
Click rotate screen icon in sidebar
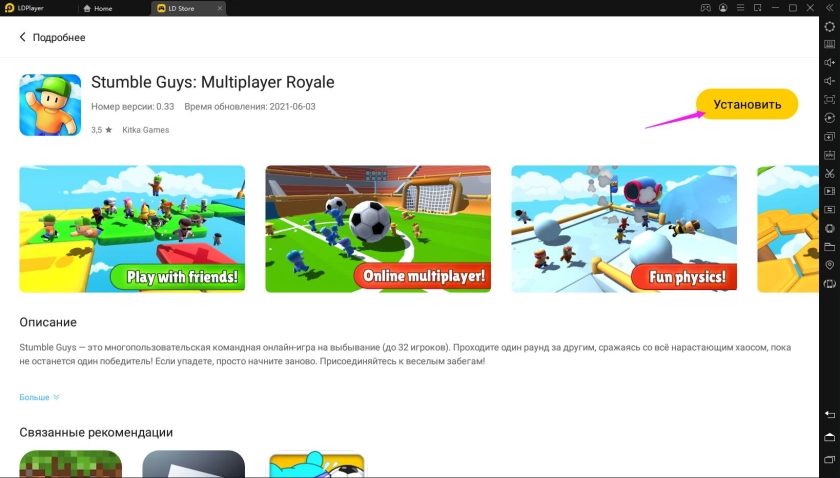point(829,283)
